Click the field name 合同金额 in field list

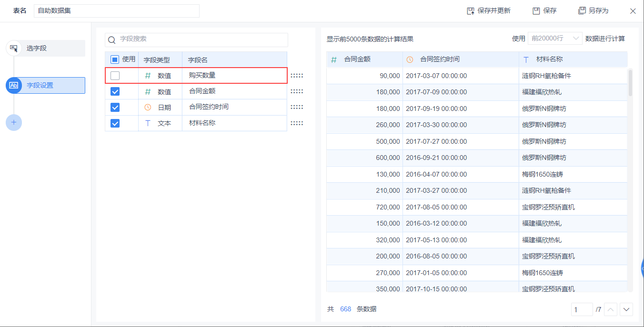pyautogui.click(x=202, y=91)
